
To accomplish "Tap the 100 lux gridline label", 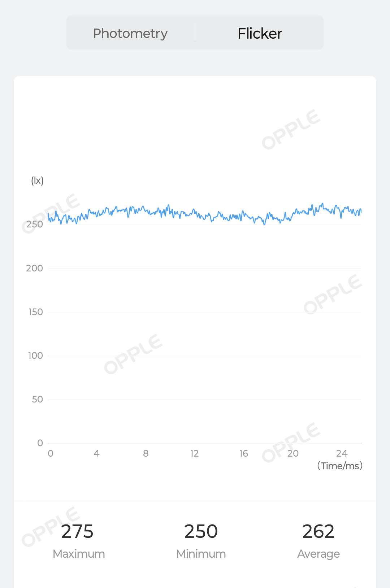I will [x=35, y=356].
